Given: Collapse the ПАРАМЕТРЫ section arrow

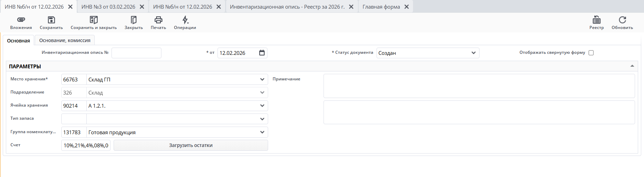Looking at the screenshot, I should pos(632,66).
